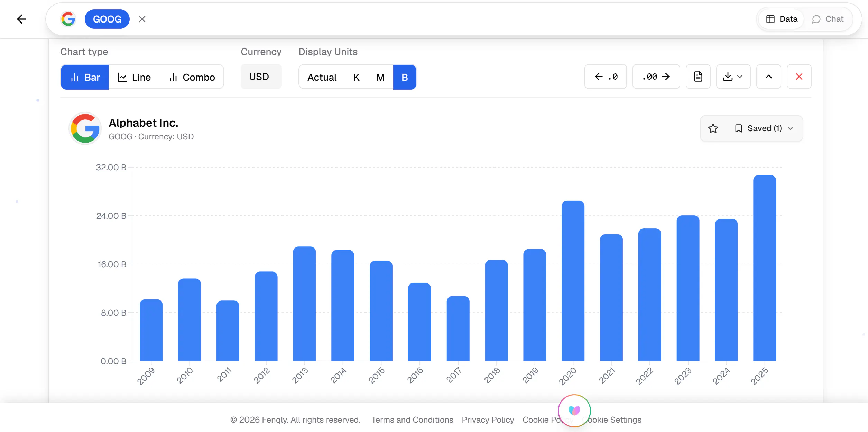Click the 2009 bar in chart
The height and width of the screenshot is (432, 868).
click(151, 330)
